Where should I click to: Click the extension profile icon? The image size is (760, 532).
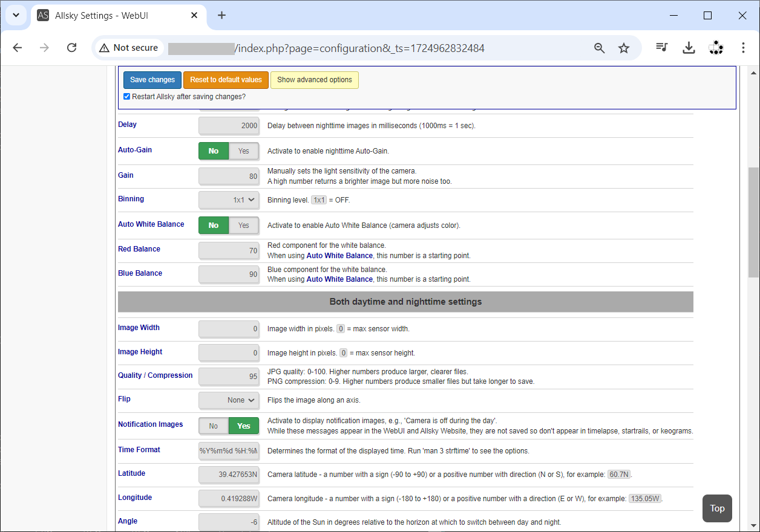[716, 48]
